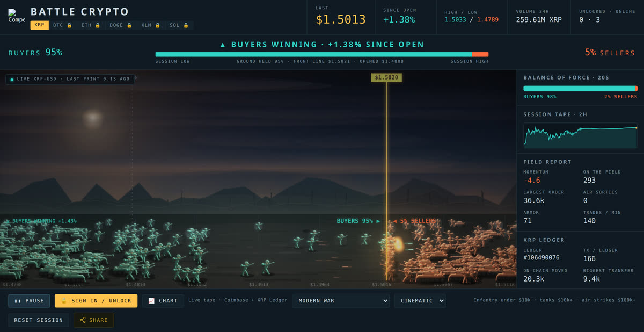Open the locked SOL tab
Image resolution: width=644 pixels, height=332 pixels.
pyautogui.click(x=179, y=25)
